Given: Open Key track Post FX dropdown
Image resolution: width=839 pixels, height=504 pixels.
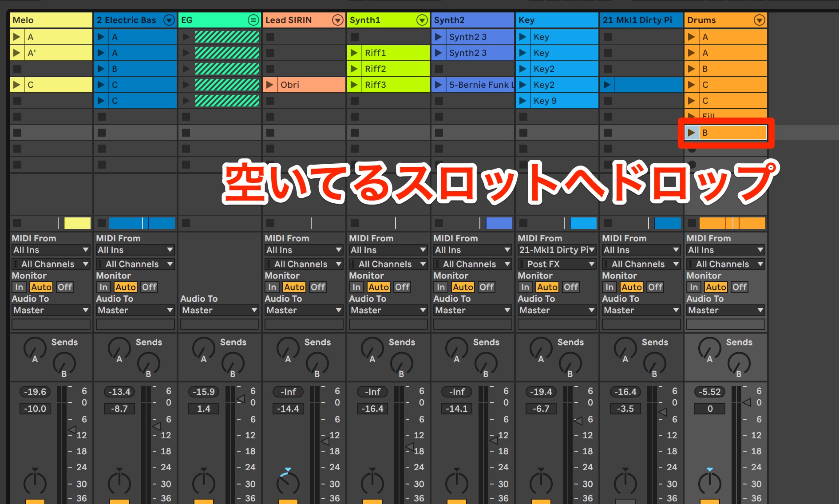Looking at the screenshot, I should coord(557,264).
